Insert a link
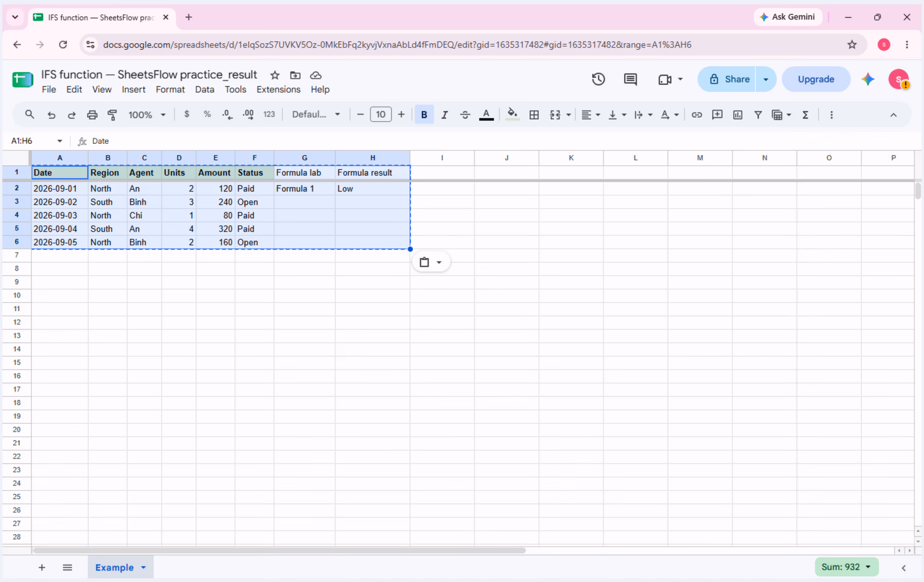This screenshot has height=582, width=924. [x=697, y=115]
